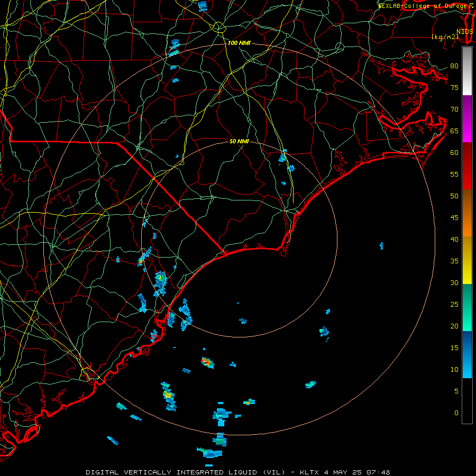Viewport: 476px width, 476px height.
Task: Click the 10 value on the color scale
Action: point(454,370)
